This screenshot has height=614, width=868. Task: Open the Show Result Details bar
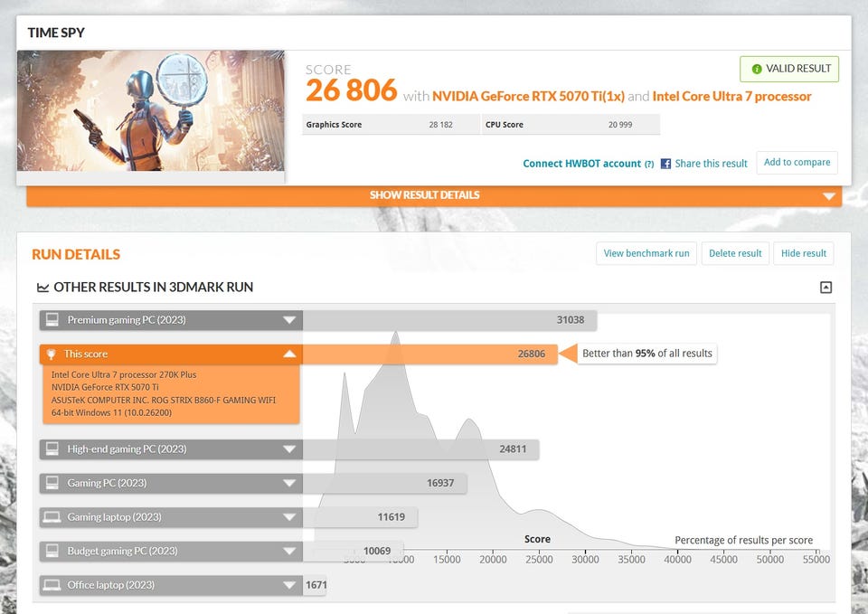[434, 195]
